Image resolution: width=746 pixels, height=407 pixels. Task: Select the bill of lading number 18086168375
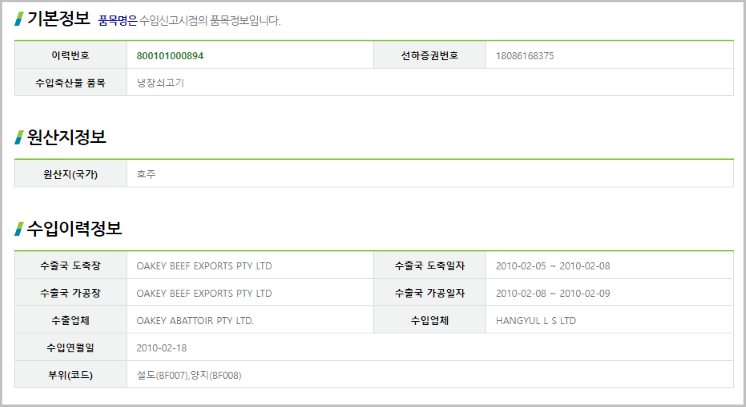525,56
